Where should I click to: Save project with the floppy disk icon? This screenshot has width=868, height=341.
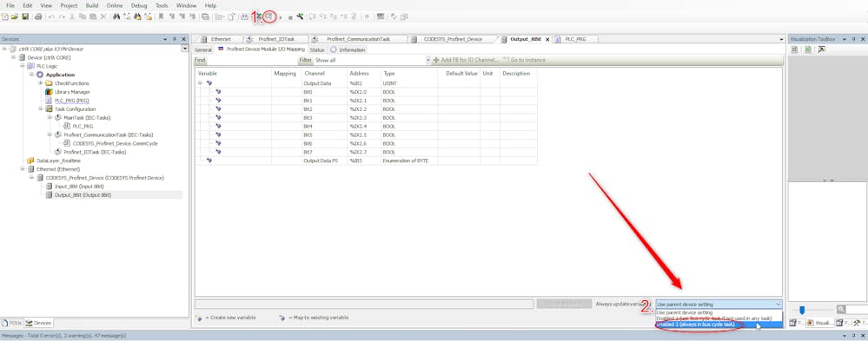coord(25,16)
